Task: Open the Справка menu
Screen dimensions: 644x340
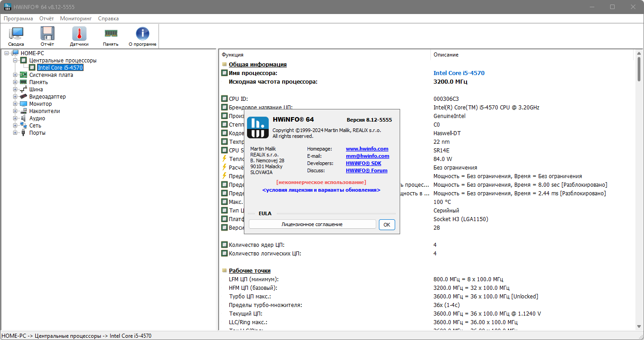Action: [108, 19]
